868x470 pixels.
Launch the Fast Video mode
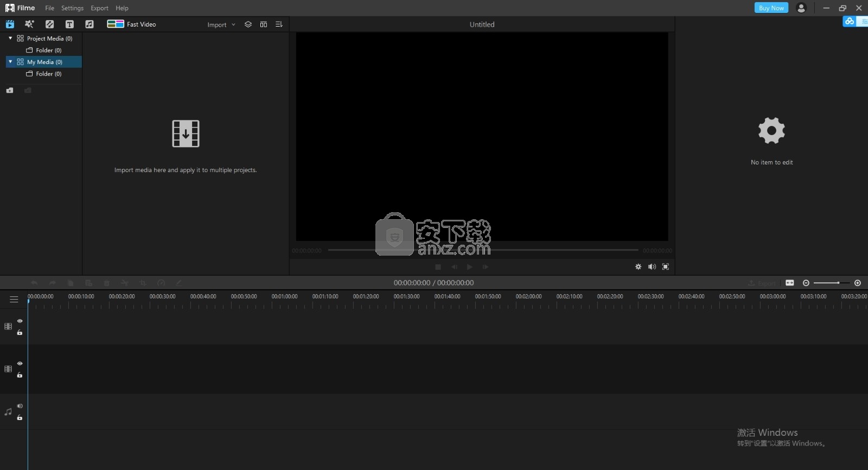pyautogui.click(x=131, y=24)
